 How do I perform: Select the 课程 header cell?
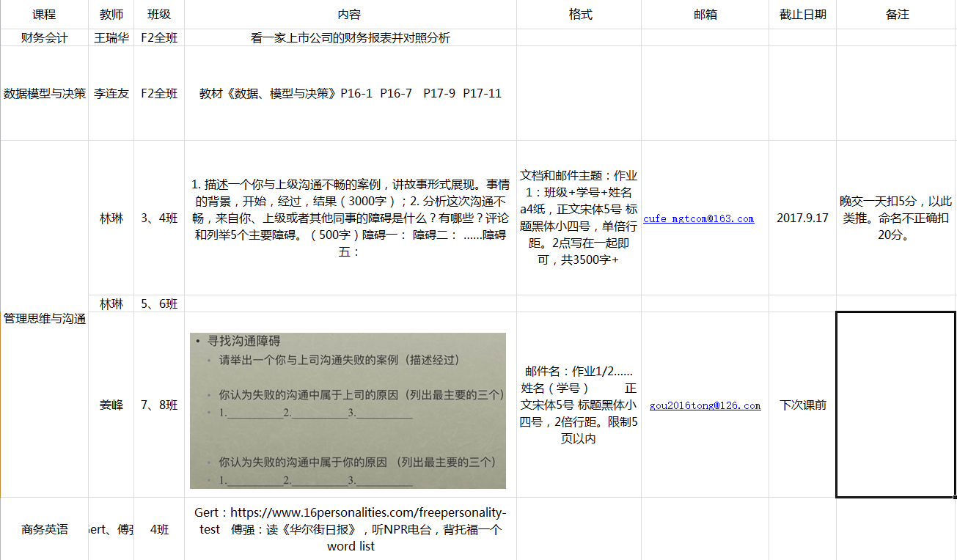pyautogui.click(x=44, y=15)
